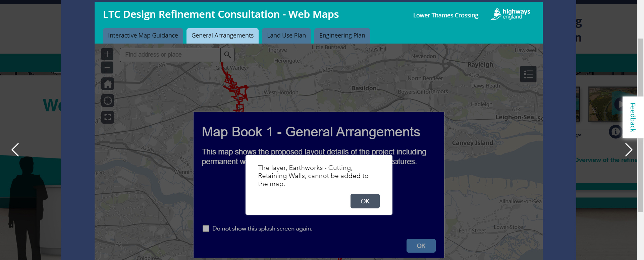The height and width of the screenshot is (260, 644).
Task: Toggle fullscreen map view
Action: [x=108, y=117]
